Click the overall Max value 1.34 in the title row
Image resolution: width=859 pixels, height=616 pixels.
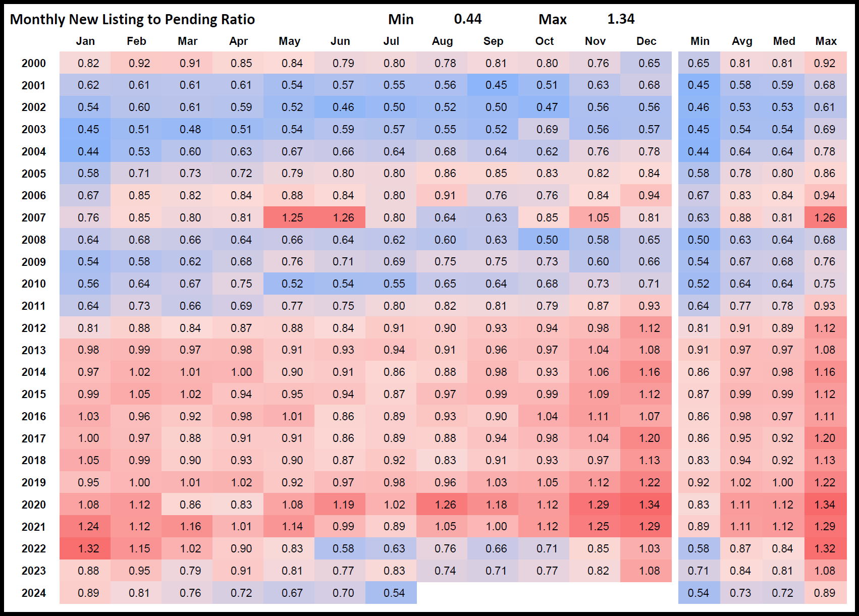pos(620,19)
